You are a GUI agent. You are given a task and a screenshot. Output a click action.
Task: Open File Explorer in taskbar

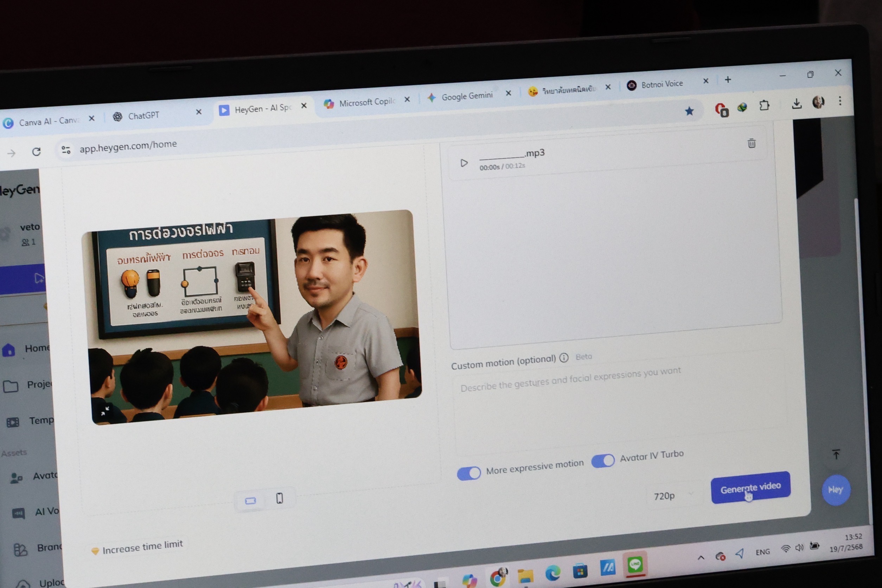click(525, 576)
